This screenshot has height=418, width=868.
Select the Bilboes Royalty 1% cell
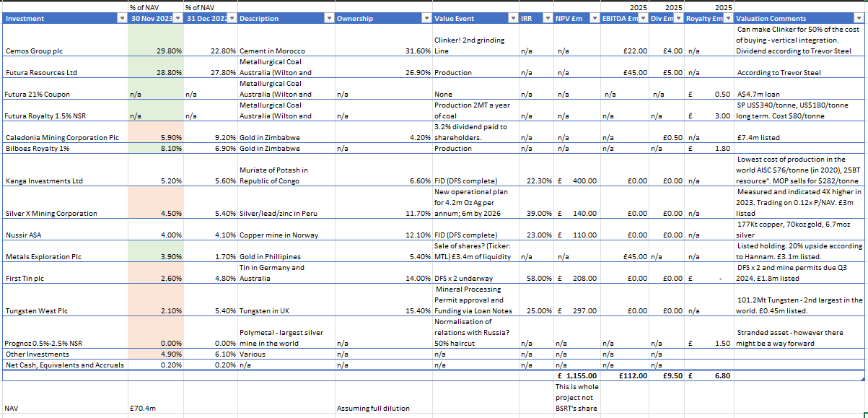point(65,149)
